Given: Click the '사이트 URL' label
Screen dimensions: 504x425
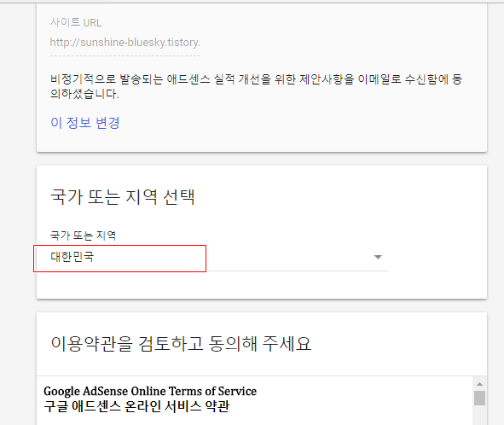Looking at the screenshot, I should click(76, 22).
